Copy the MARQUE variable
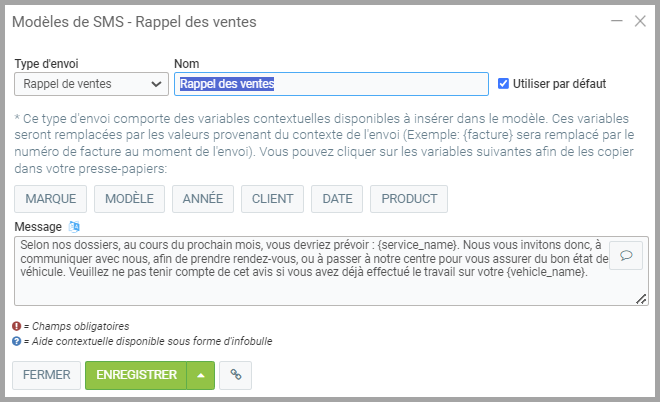660x402 pixels. point(51,199)
